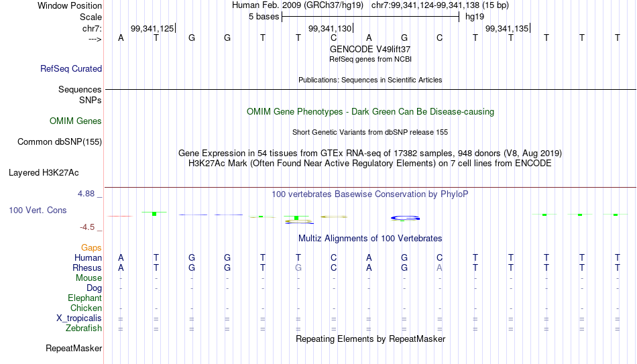Open the Common dbSNP(155) track label
Screen dimensions: 637x364
[x=59, y=142]
